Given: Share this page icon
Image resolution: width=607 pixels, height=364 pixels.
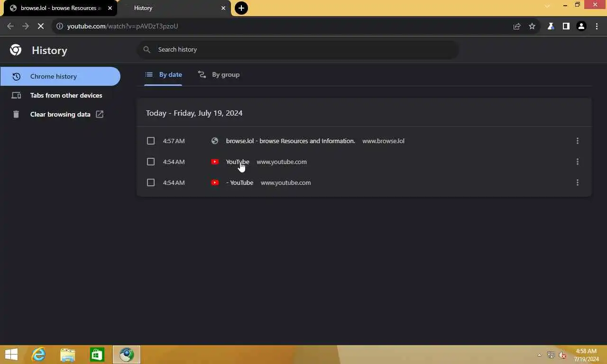Looking at the screenshot, I should [x=517, y=26].
